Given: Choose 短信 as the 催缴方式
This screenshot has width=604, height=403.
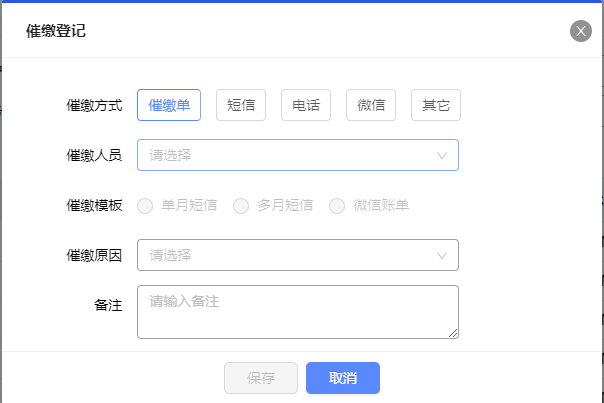Looking at the screenshot, I should (x=241, y=105).
